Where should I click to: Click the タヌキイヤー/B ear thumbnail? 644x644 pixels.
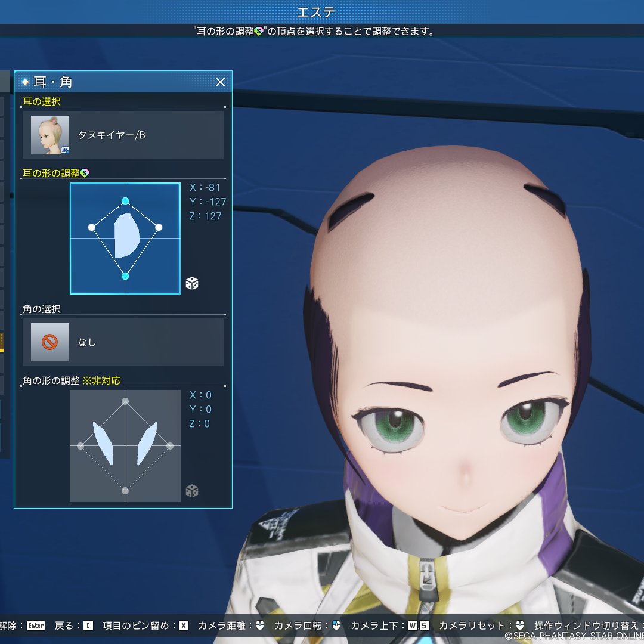[x=50, y=135]
